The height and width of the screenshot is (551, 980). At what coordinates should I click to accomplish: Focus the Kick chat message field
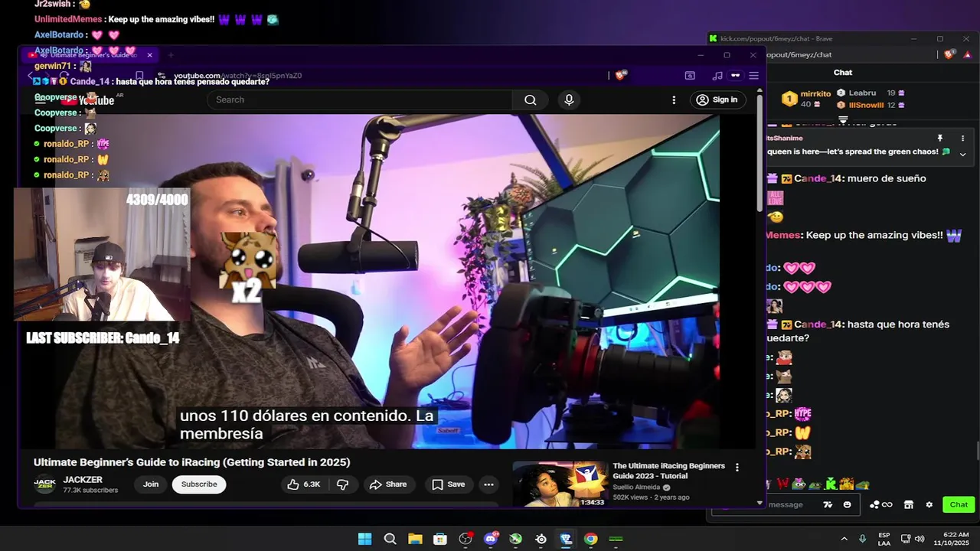(785, 505)
